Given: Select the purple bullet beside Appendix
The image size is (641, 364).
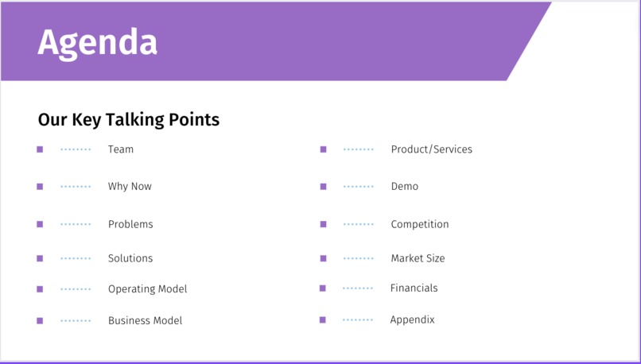Looking at the screenshot, I should pos(323,319).
